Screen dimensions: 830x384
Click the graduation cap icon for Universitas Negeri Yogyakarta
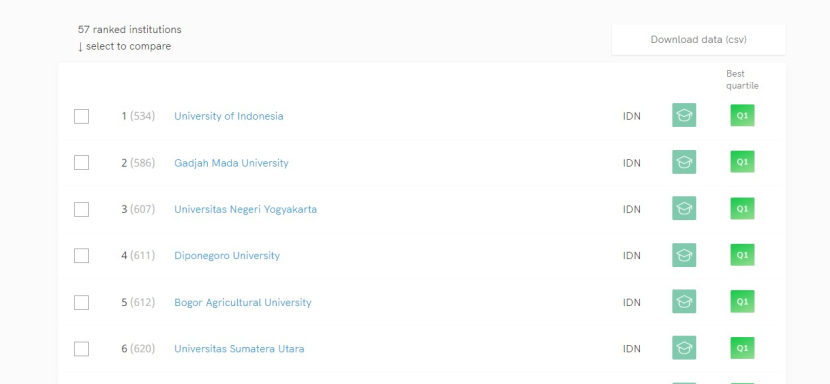[x=684, y=208]
